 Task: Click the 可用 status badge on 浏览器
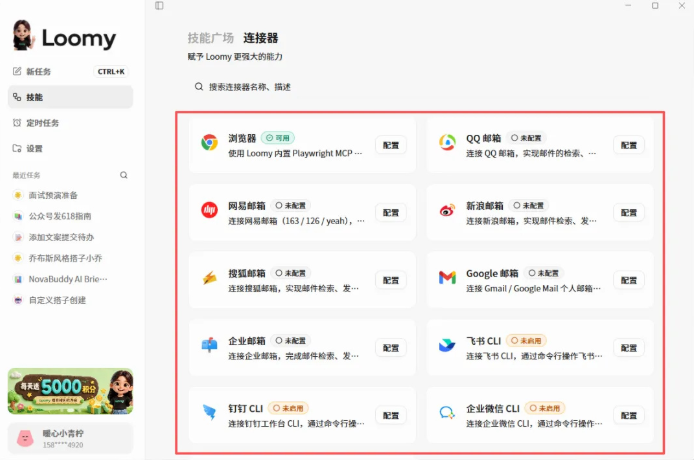pos(278,138)
